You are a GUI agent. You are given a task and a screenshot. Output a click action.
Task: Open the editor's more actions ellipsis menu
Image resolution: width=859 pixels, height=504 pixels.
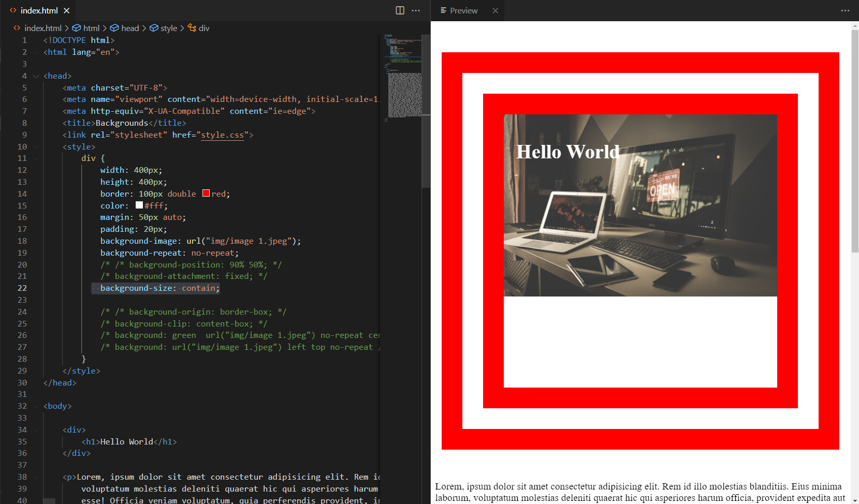416,10
